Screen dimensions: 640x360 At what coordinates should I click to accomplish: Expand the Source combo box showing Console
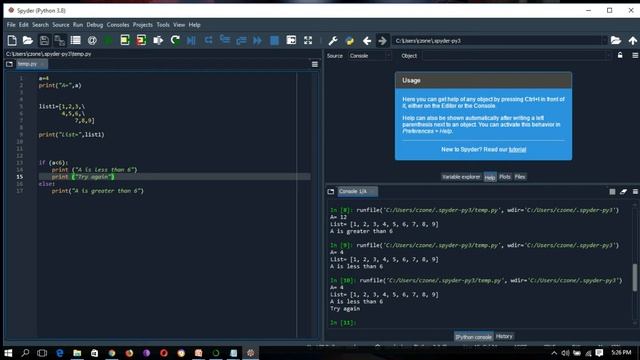[x=370, y=56]
